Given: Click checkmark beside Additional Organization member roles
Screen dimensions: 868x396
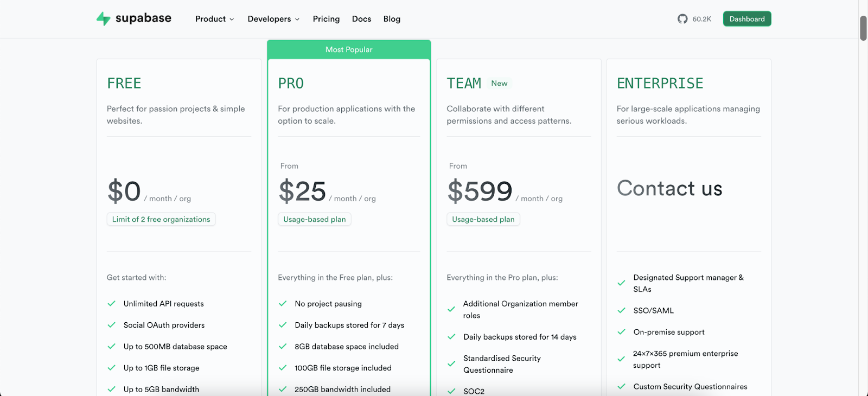Looking at the screenshot, I should click(x=451, y=309).
